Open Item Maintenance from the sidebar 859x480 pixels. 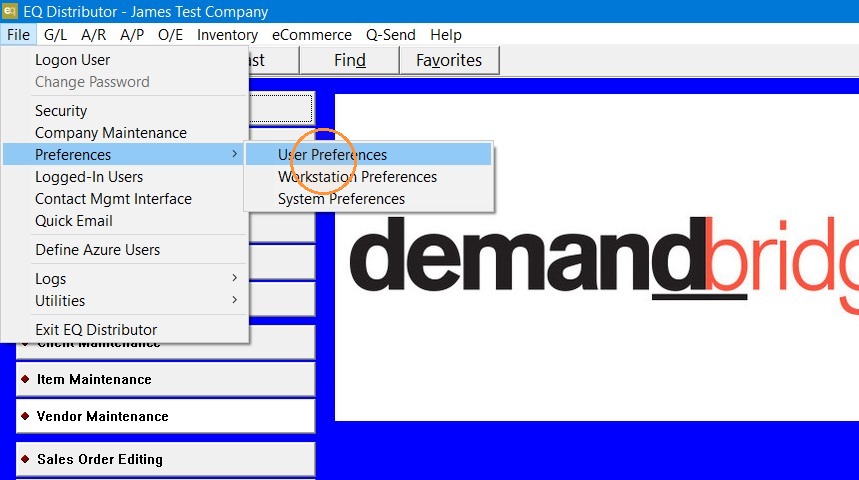165,379
